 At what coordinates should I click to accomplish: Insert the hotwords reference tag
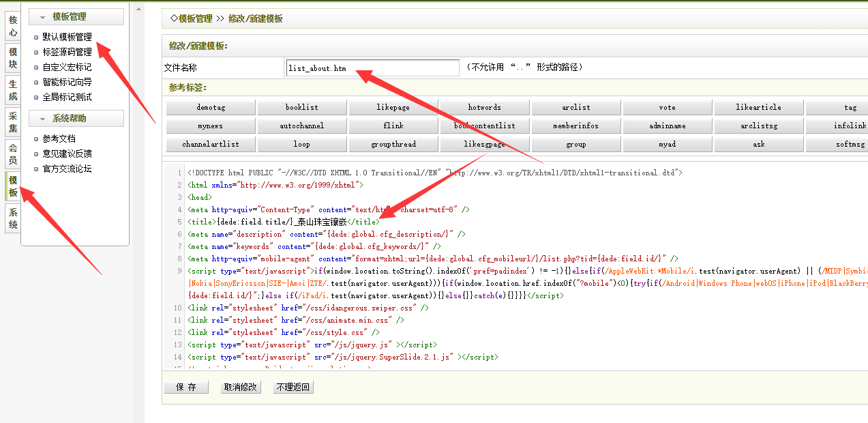[x=485, y=107]
